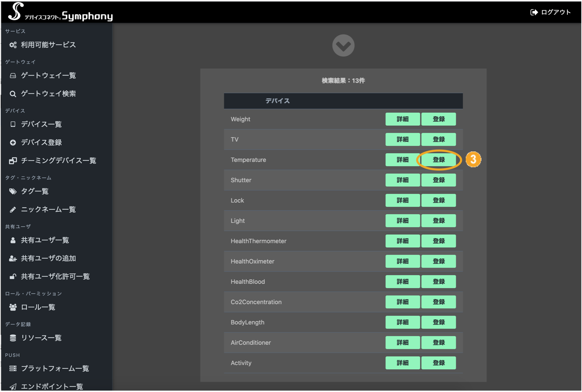View Co2Concentration details
Viewport: 582px width, 392px height.
point(402,302)
